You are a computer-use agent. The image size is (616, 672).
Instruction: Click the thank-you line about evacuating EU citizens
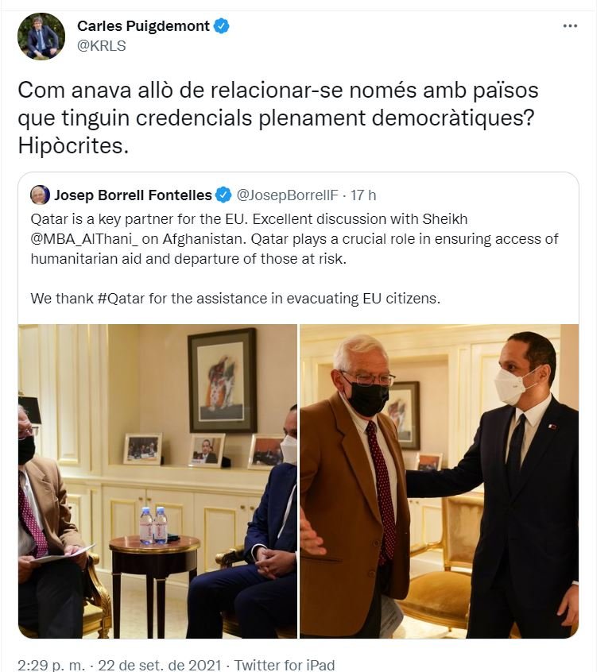pyautogui.click(x=235, y=299)
